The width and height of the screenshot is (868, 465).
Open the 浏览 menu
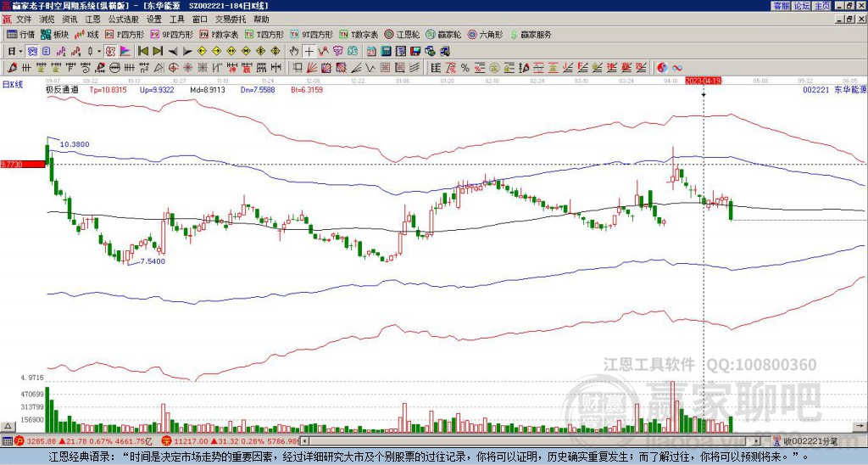coord(47,20)
